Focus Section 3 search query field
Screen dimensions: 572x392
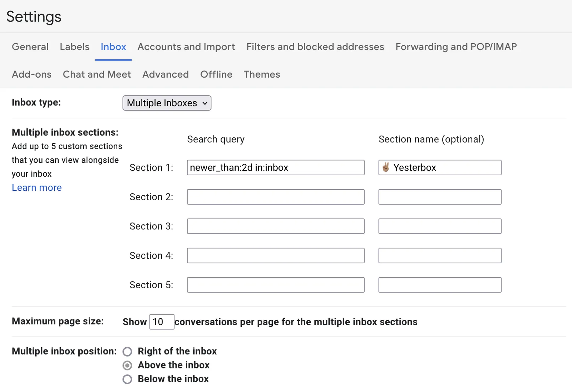point(276,226)
